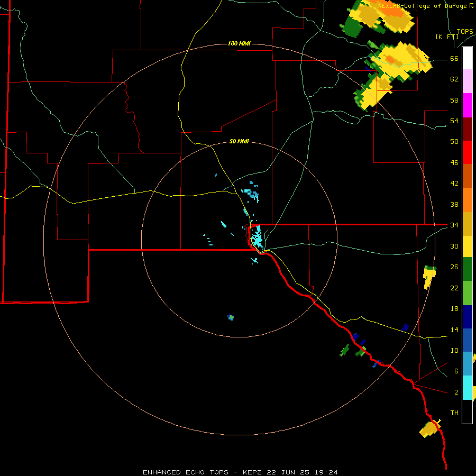The image size is (476, 476).
Task: Click the "34" legend scale value
Action: [x=454, y=225]
